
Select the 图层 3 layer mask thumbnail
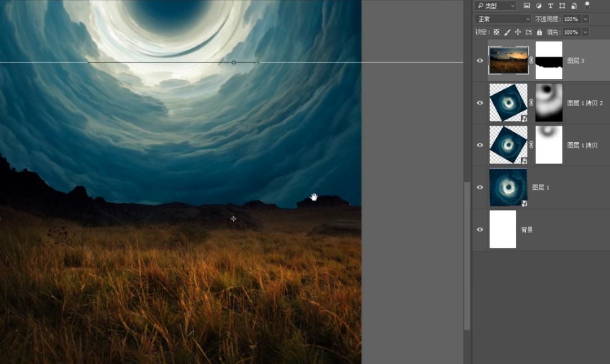(x=548, y=60)
